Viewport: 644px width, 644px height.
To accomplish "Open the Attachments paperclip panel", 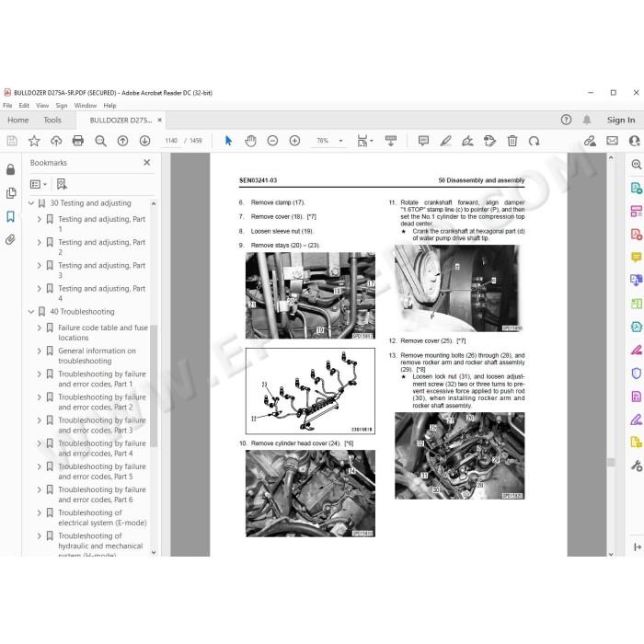I will pyautogui.click(x=11, y=239).
